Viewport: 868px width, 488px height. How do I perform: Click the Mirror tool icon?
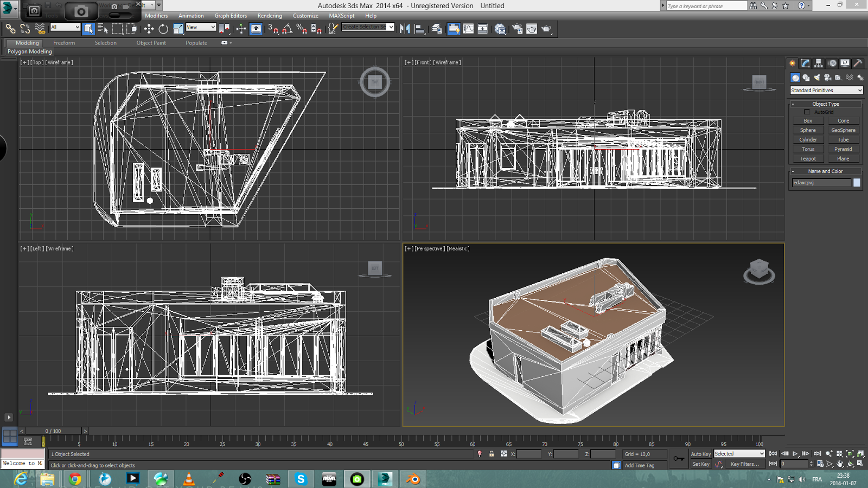pos(405,29)
